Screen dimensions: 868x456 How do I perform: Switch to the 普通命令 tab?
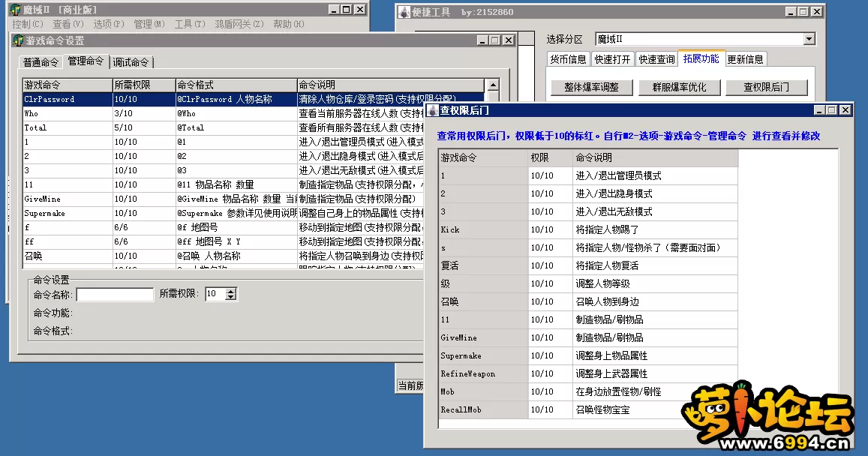tap(41, 62)
